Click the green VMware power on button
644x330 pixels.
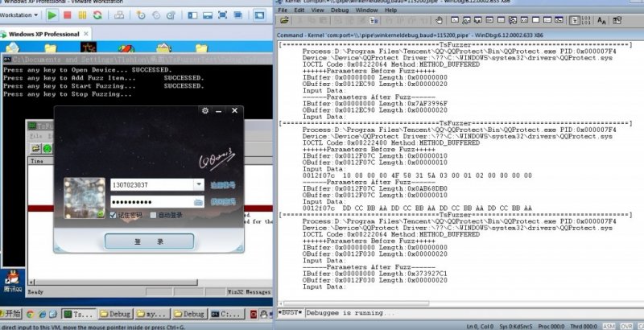(x=52, y=15)
